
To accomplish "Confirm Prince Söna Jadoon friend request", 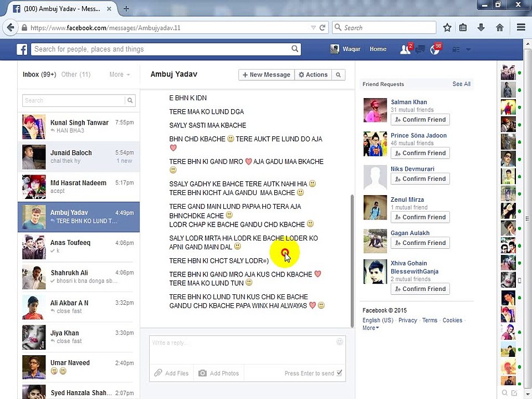I will coord(420,153).
